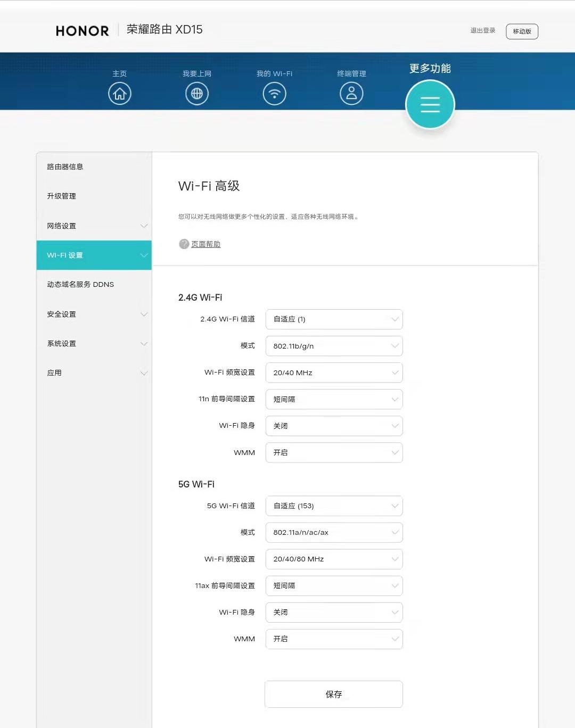Enable 5G Wi-Fi 隐身
The width and height of the screenshot is (575, 728).
334,613
